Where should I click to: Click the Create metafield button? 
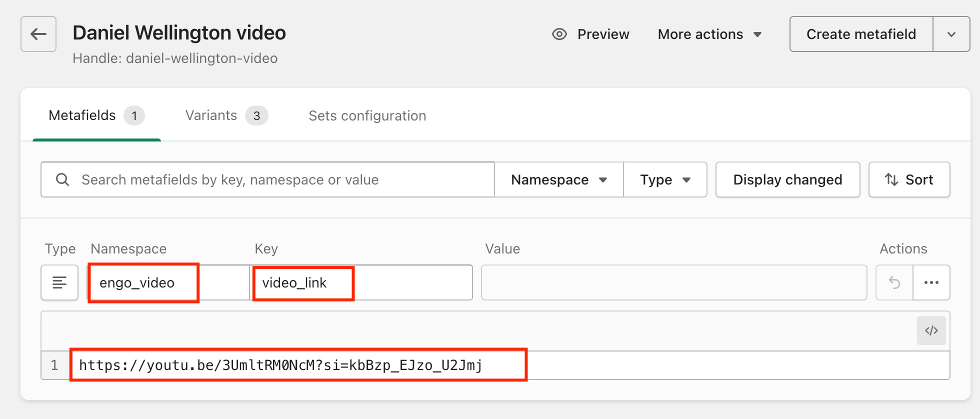(861, 34)
